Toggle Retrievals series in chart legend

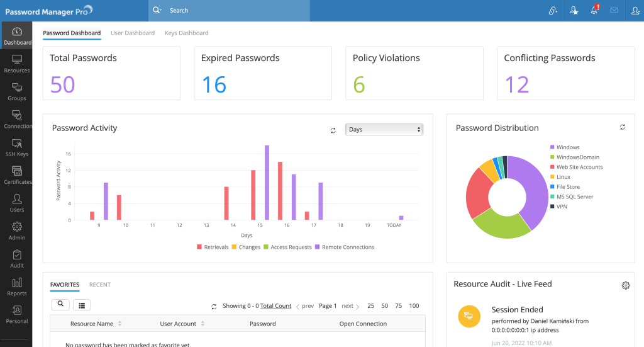[x=213, y=247]
